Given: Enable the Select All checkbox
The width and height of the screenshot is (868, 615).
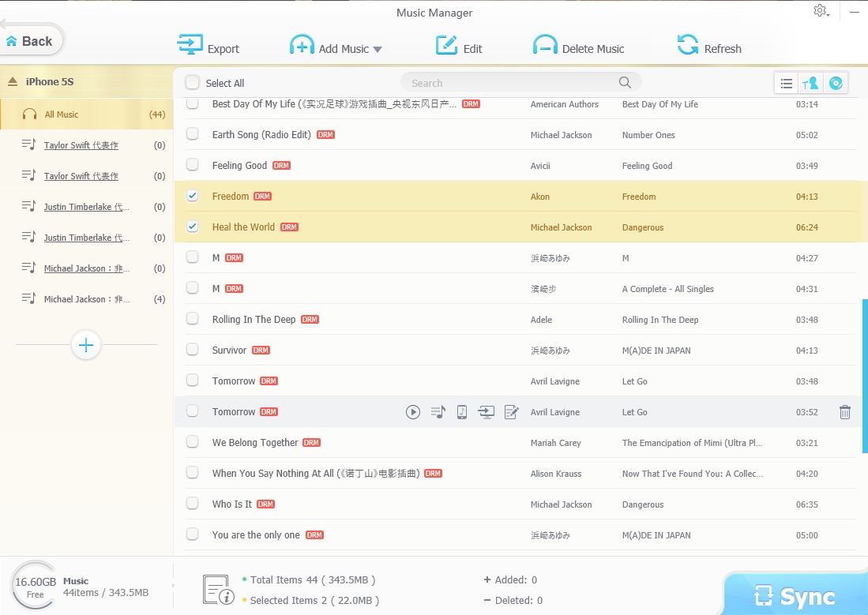Looking at the screenshot, I should (192, 83).
